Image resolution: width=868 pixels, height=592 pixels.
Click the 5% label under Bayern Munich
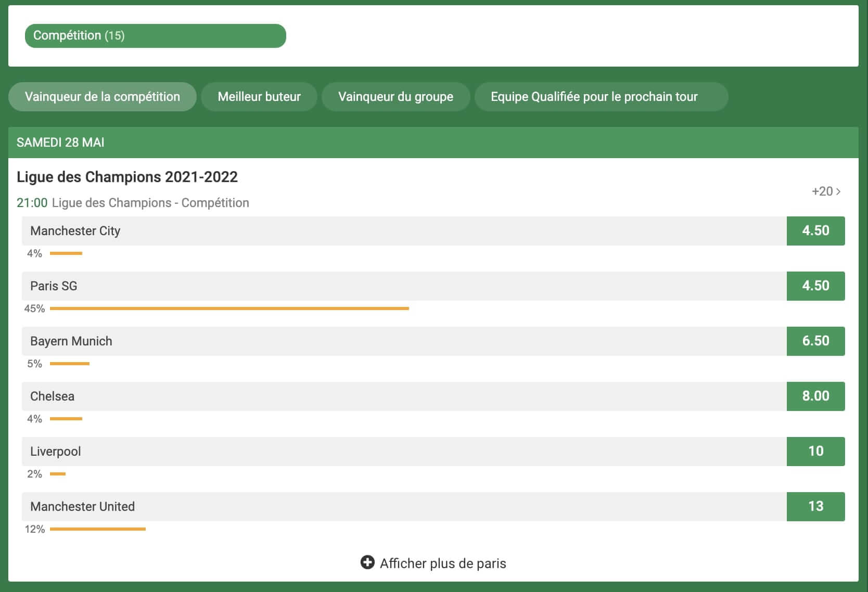point(34,364)
